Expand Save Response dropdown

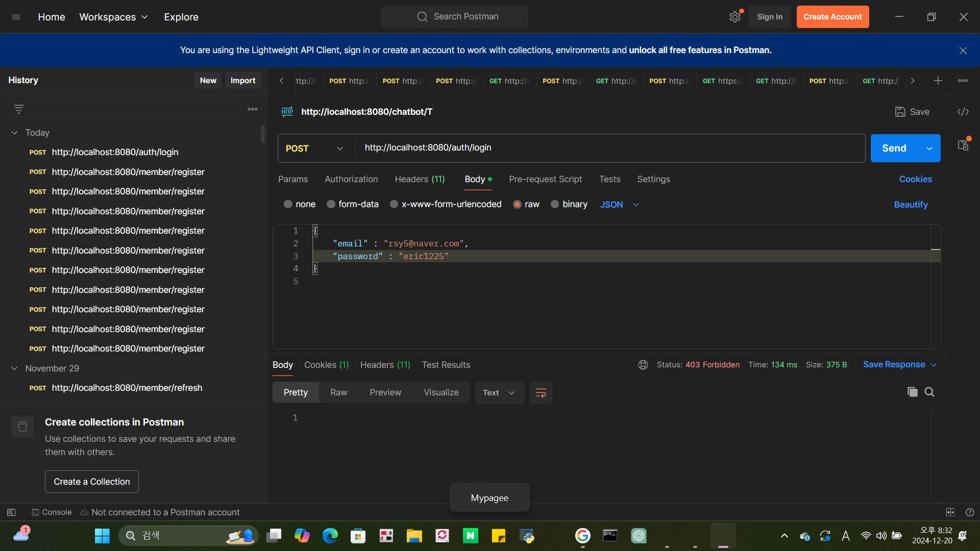coord(900,365)
